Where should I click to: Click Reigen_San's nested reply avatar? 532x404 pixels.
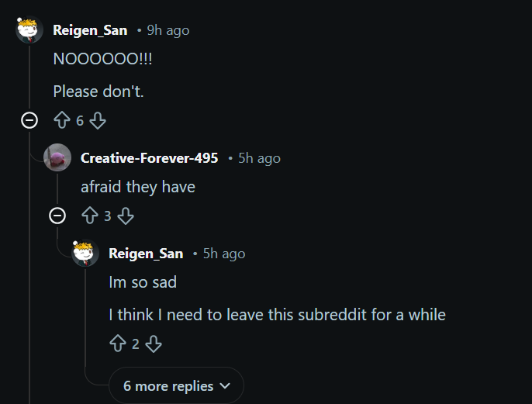85,253
